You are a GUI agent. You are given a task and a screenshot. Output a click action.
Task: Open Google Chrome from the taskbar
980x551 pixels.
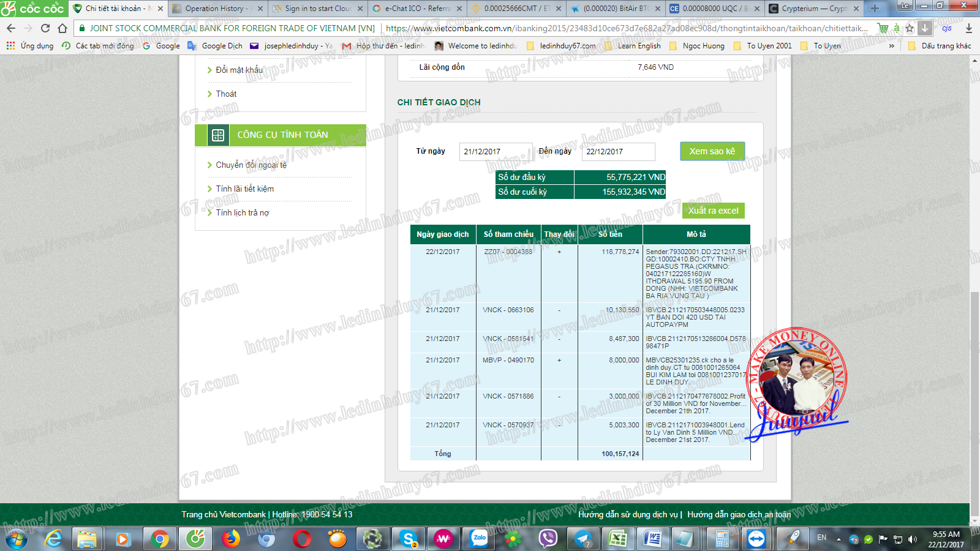[x=160, y=539]
